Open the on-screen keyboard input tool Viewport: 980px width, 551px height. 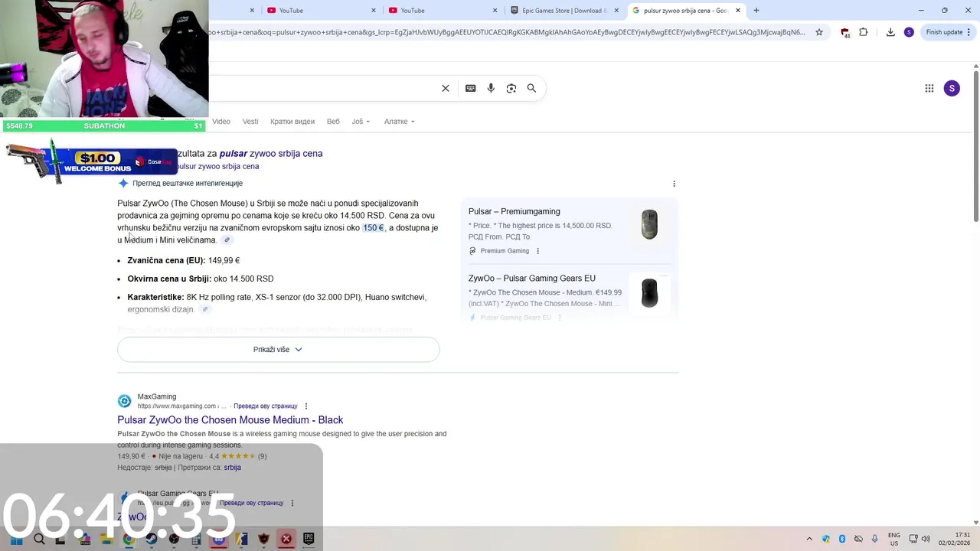470,88
